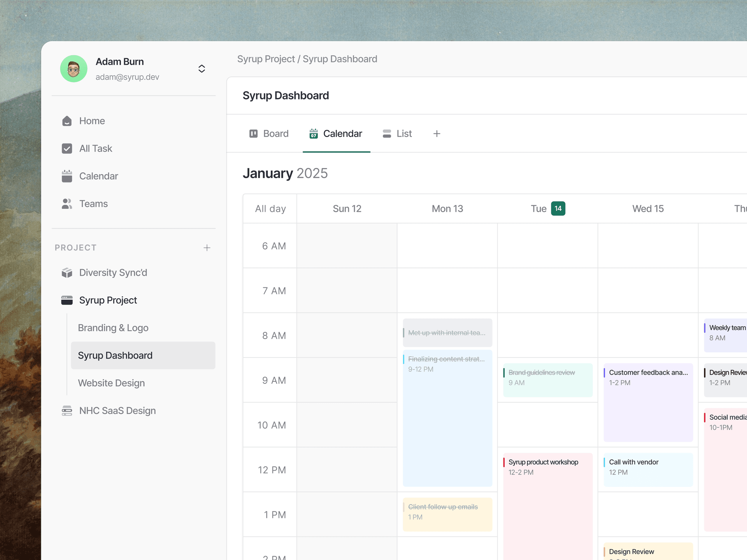Click the Calendar icon in the sidebar
The image size is (747, 560).
[x=67, y=176]
